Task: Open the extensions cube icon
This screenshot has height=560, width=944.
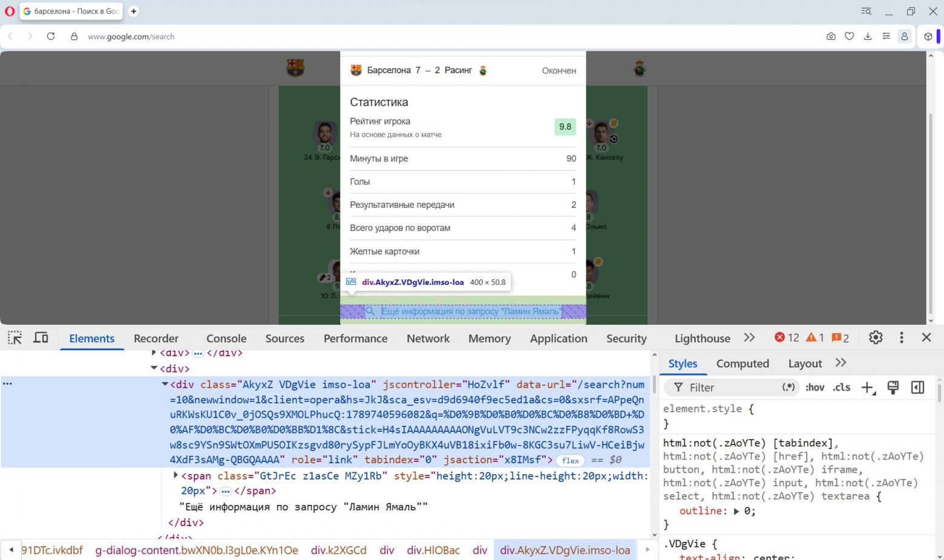Action: 928,36
